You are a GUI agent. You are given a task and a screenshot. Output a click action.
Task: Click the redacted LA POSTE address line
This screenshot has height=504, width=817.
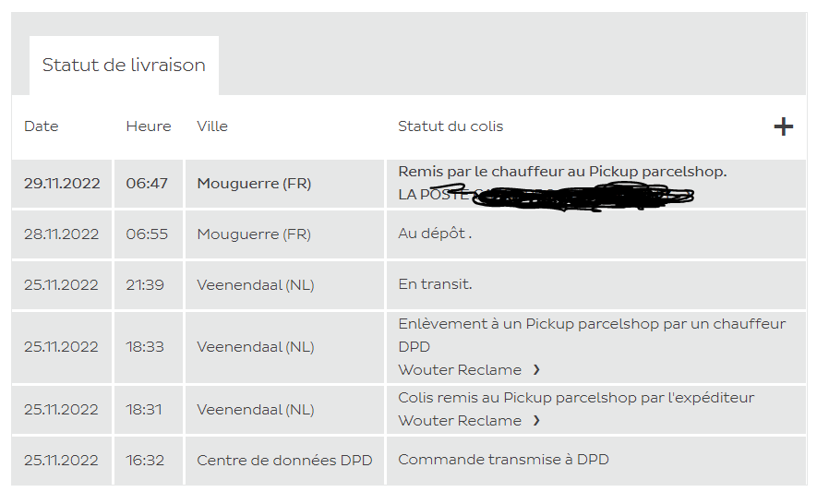pyautogui.click(x=546, y=195)
